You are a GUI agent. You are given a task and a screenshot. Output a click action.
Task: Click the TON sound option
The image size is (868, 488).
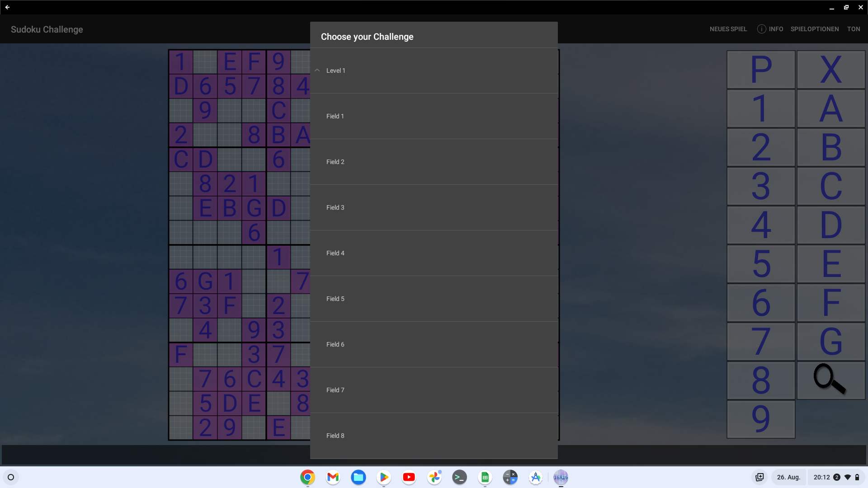pos(854,29)
